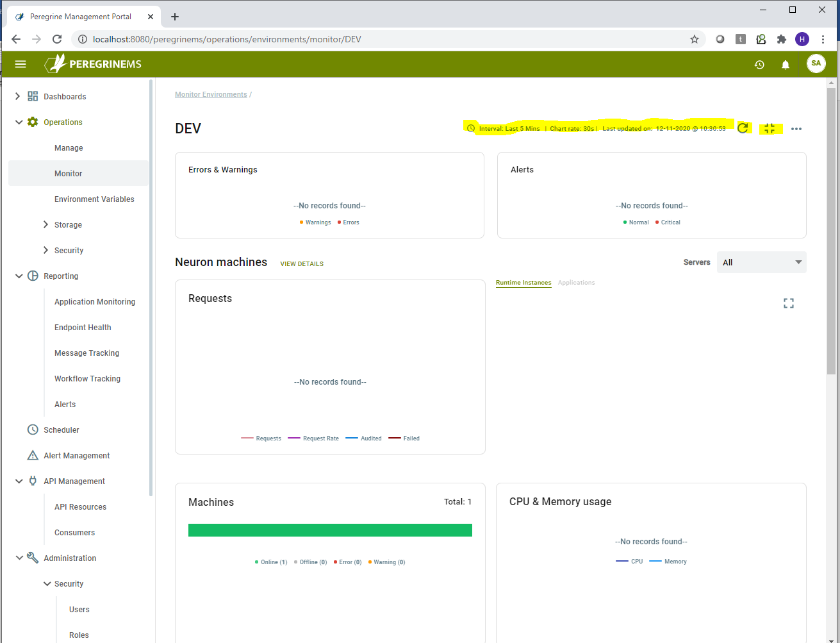
Task: Reload the browser page
Action: (57, 39)
